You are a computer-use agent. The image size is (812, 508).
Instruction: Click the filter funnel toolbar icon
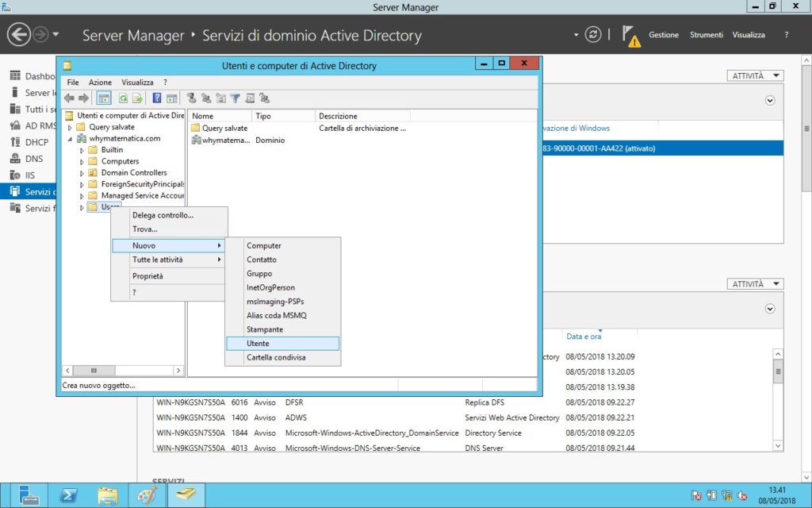(x=235, y=98)
